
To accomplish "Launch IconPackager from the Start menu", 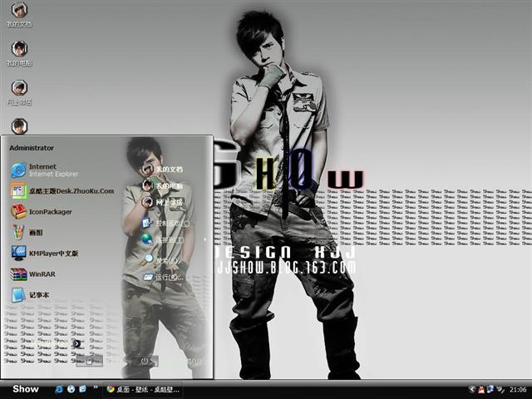I will (x=50, y=212).
